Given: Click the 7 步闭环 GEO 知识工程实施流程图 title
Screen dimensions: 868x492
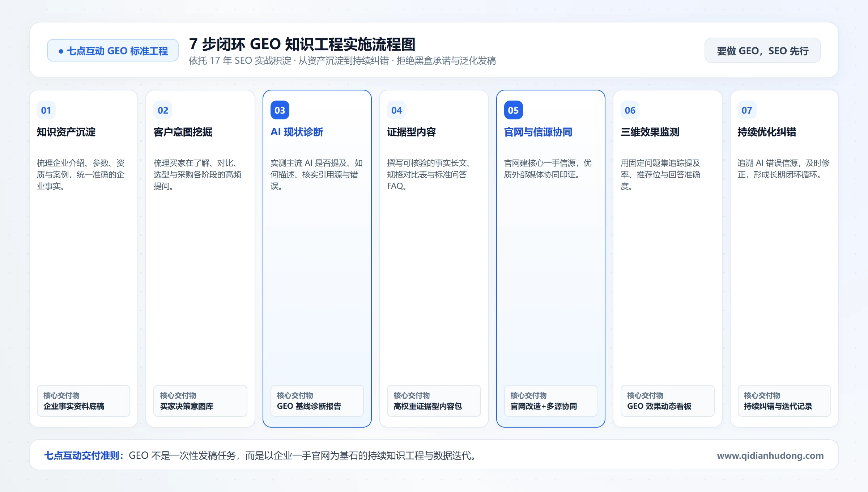Looking at the screenshot, I should click(302, 44).
